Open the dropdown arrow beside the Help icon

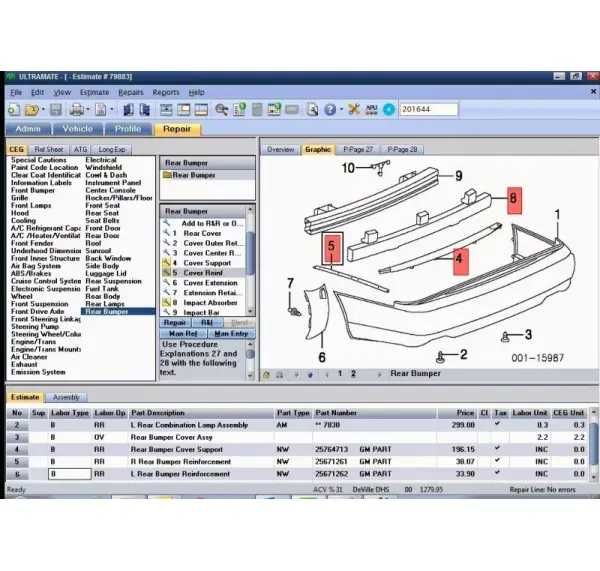pyautogui.click(x=341, y=110)
